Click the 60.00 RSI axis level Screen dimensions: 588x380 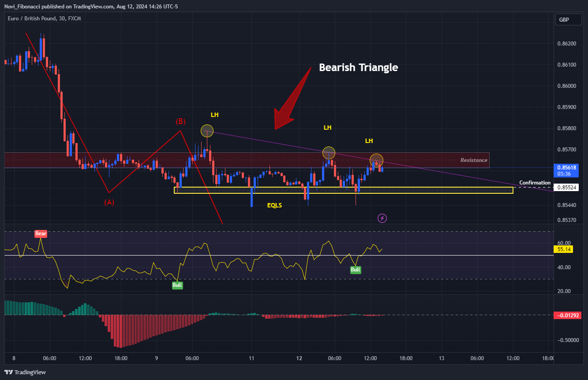point(564,243)
